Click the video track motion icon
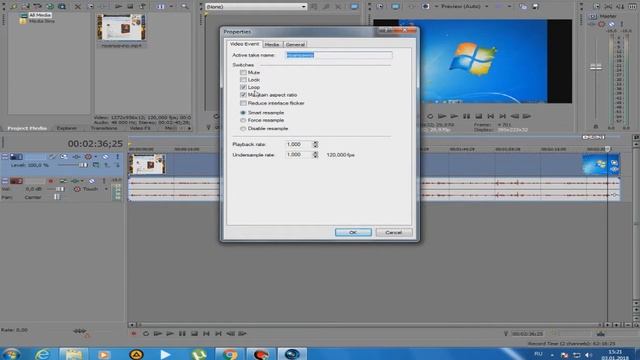 pos(64,157)
